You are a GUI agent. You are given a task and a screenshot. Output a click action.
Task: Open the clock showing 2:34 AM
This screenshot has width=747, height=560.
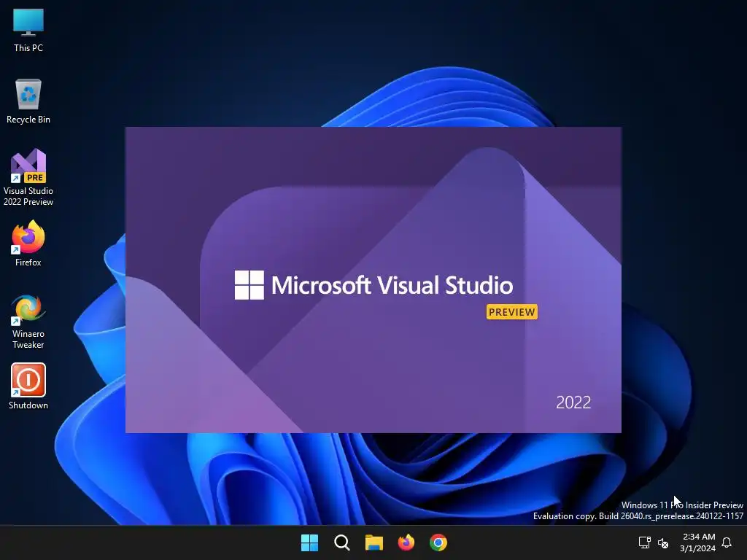698,542
